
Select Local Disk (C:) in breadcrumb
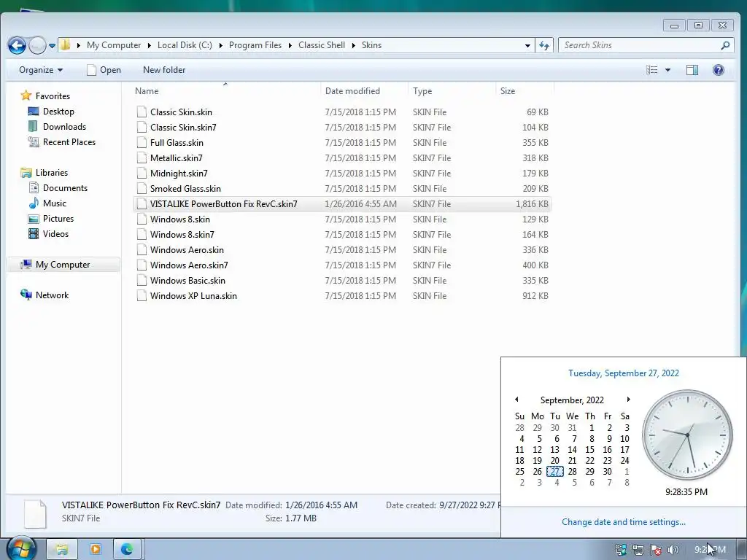pos(185,45)
